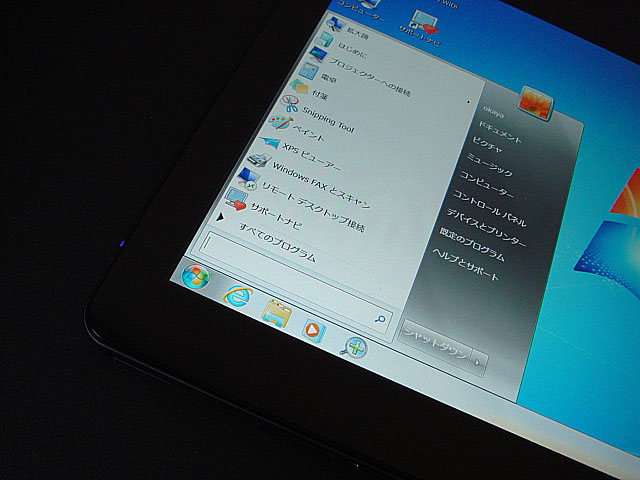Click the リモート デスクトップ接続 icon
Image resolution: width=640 pixels, height=480 pixels.
(x=249, y=179)
